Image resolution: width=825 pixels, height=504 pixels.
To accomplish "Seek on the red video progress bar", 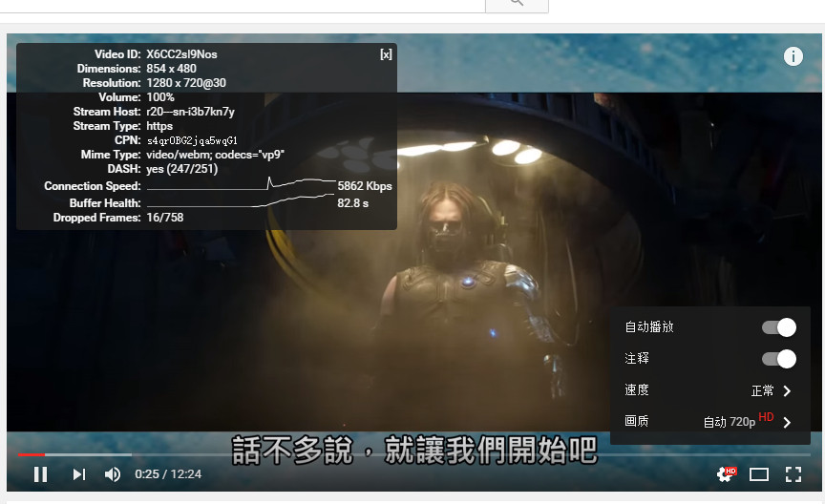I will click(32, 454).
